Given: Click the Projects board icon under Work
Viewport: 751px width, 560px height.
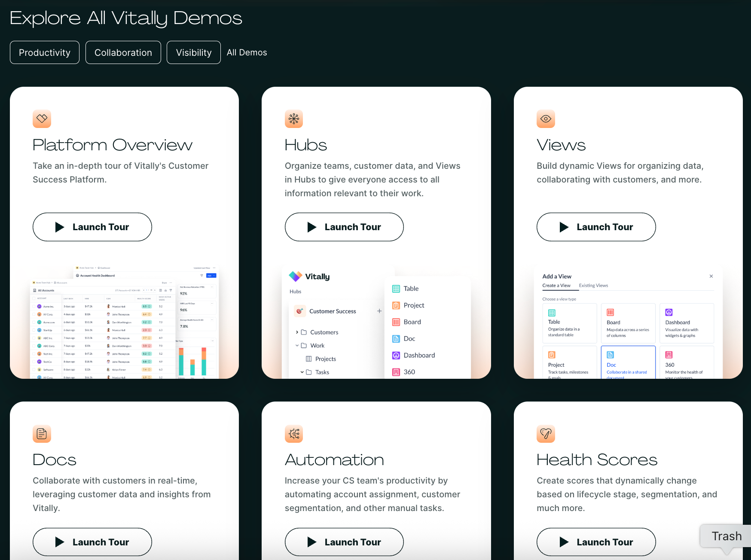Looking at the screenshot, I should 308,359.
